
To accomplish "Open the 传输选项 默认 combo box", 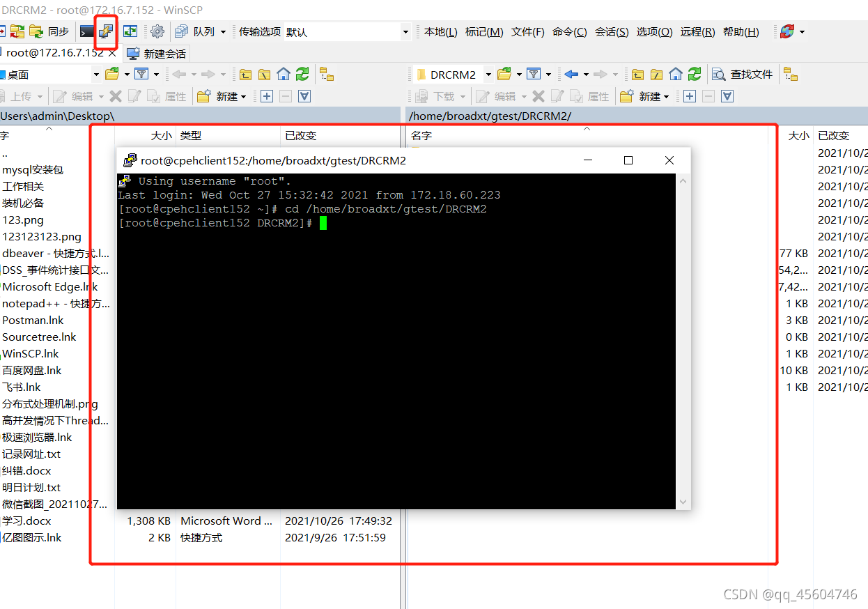I will 347,31.
